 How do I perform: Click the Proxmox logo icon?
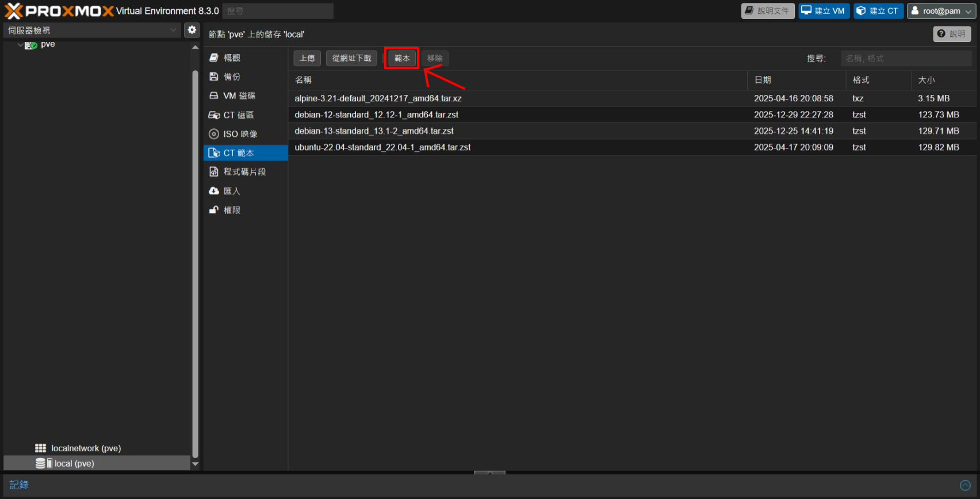[14, 11]
